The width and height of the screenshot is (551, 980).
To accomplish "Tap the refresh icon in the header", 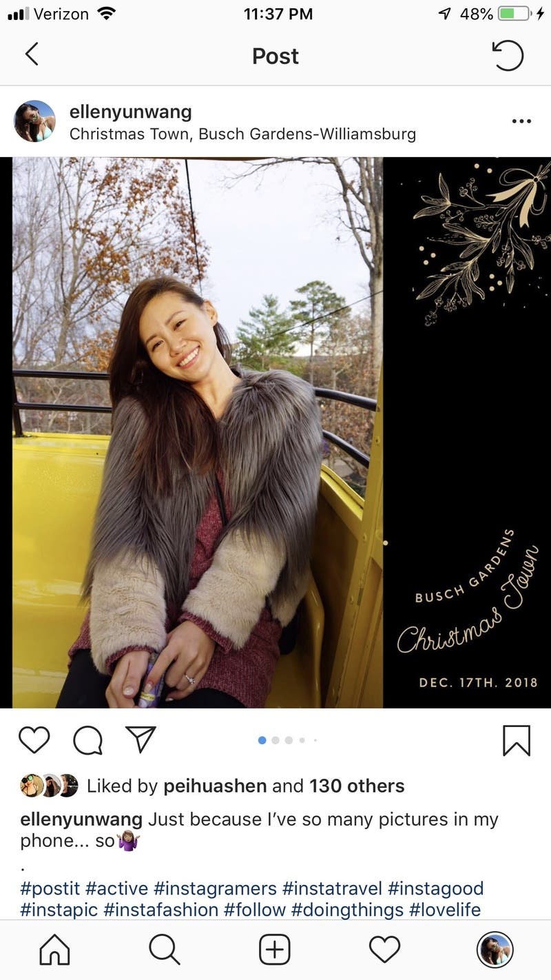I will 508,55.
